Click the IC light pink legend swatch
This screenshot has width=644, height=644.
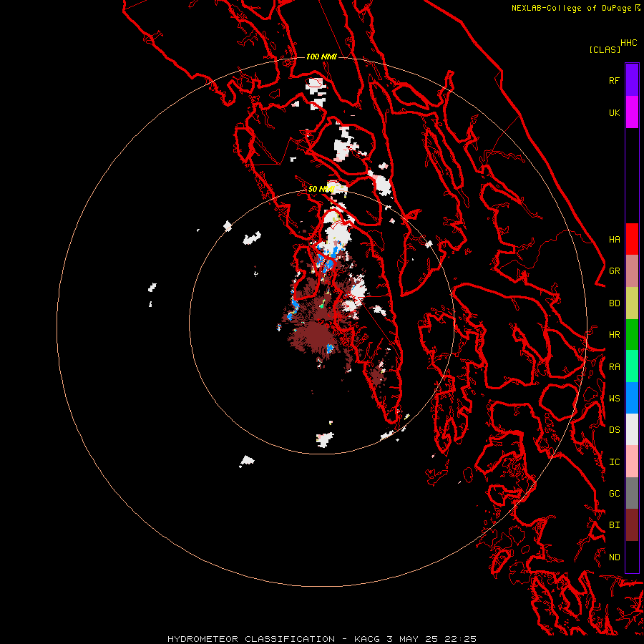click(632, 462)
